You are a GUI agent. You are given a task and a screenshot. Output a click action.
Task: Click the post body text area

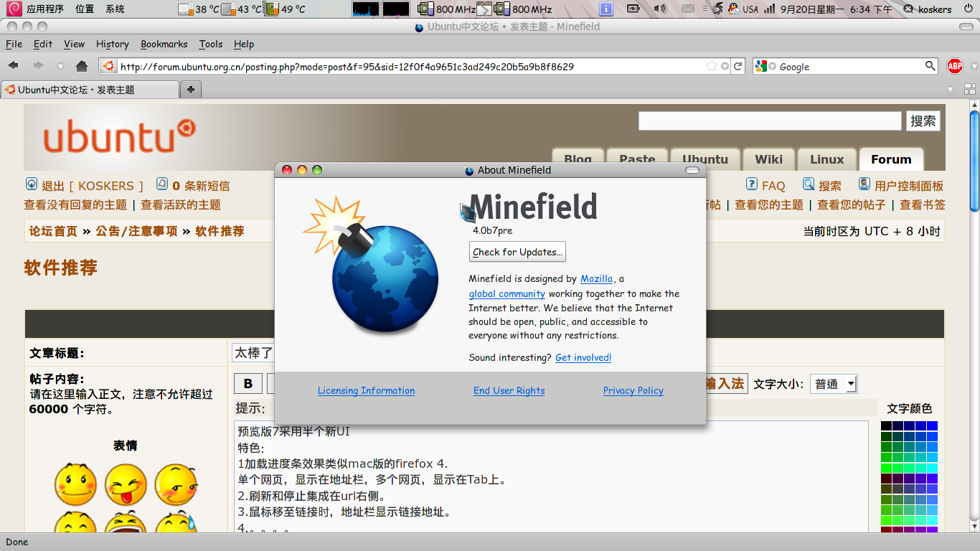tap(552, 477)
